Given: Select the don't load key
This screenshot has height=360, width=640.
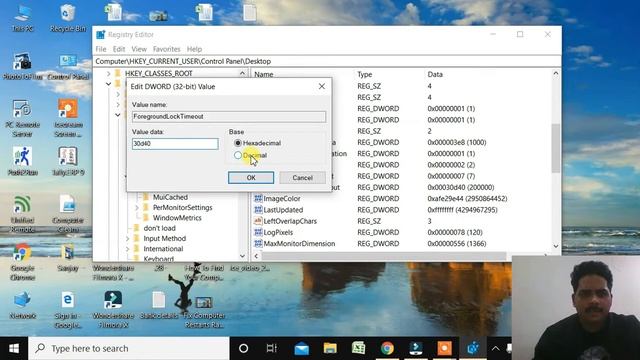Looking at the screenshot, I should tap(159, 228).
